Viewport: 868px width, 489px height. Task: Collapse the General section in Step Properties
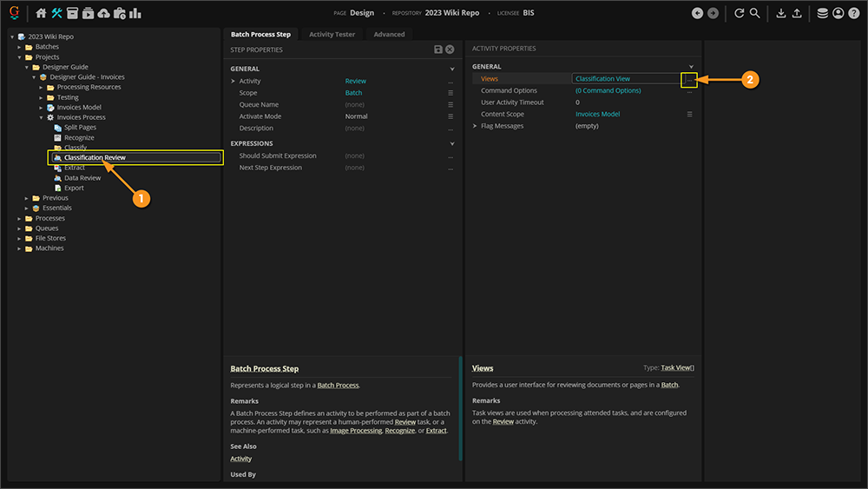click(x=452, y=69)
